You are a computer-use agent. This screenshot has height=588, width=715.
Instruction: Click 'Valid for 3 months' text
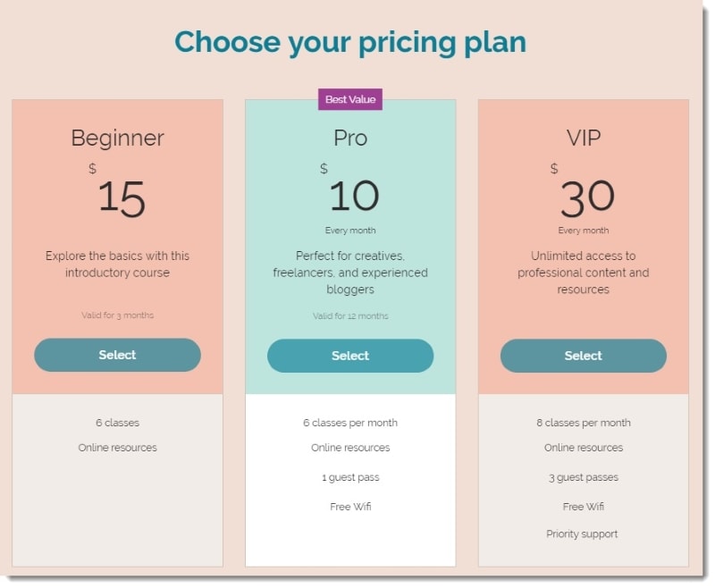[117, 315]
